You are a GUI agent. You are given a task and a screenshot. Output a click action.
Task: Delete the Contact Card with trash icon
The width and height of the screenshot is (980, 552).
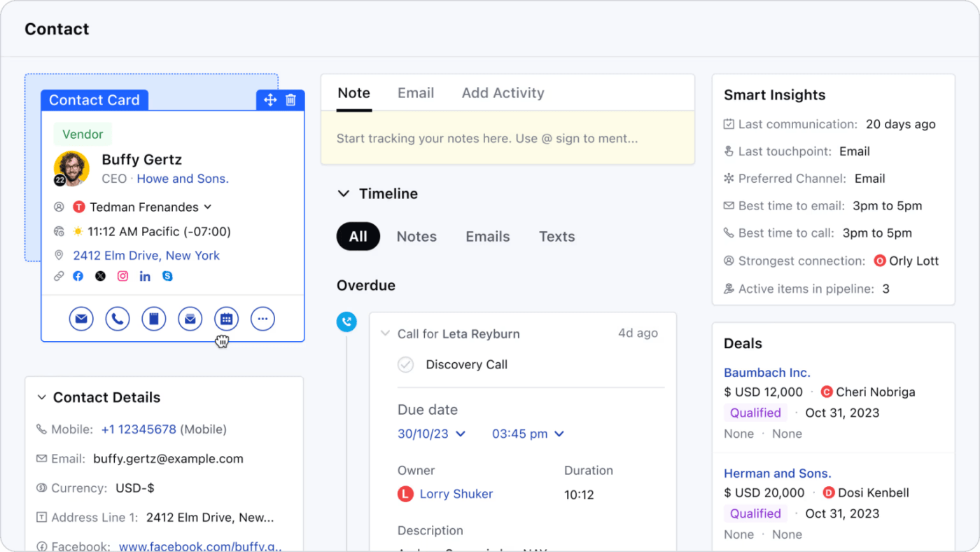point(291,100)
